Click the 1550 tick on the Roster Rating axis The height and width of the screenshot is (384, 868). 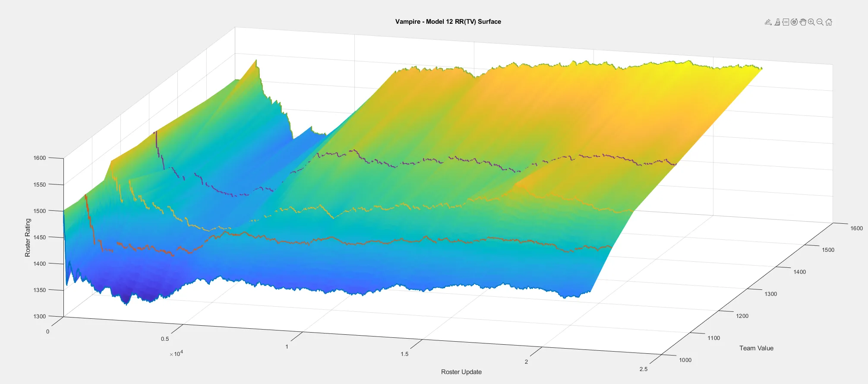pyautogui.click(x=40, y=184)
